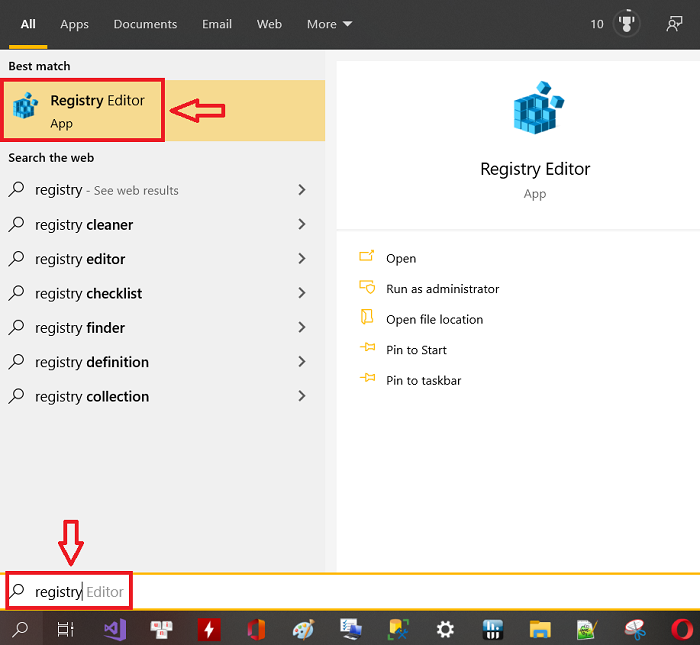Image resolution: width=700 pixels, height=645 pixels.
Task: Click search icon beside registry finder
Action: (x=16, y=327)
